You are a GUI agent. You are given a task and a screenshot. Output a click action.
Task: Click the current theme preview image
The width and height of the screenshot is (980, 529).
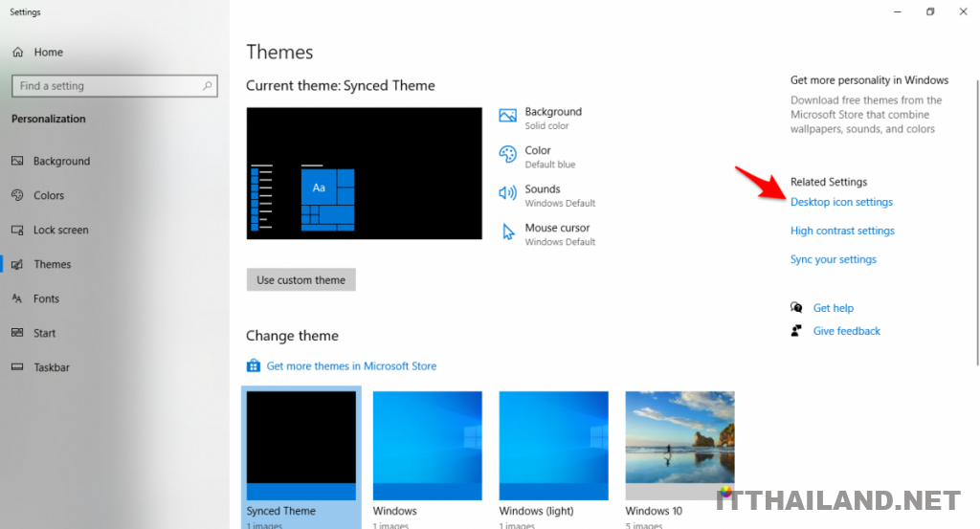tap(365, 173)
